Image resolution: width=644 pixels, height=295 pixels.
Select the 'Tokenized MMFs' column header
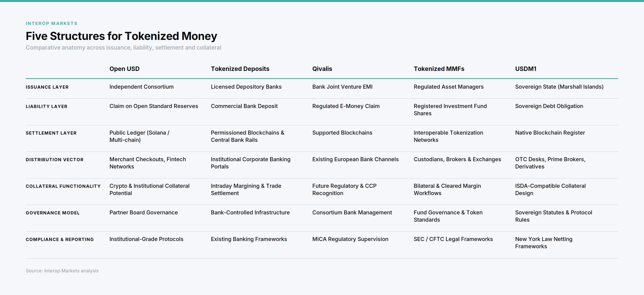point(439,69)
